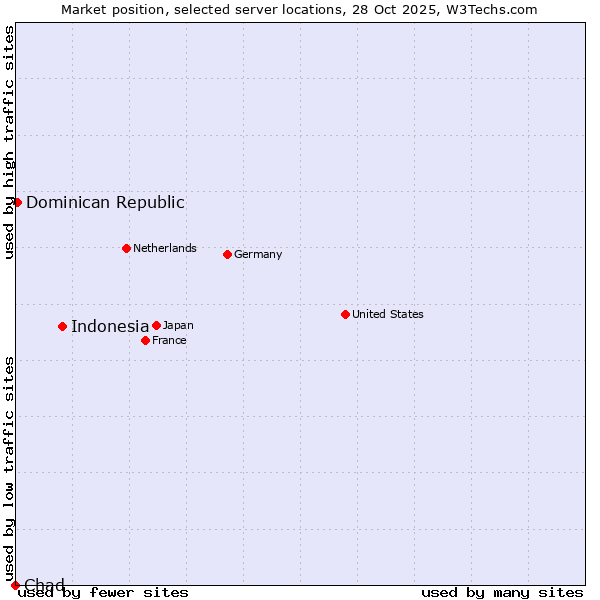Screen dimensions: 600x600
Task: Click the "used by many sites" axis label
Action: coord(502,592)
